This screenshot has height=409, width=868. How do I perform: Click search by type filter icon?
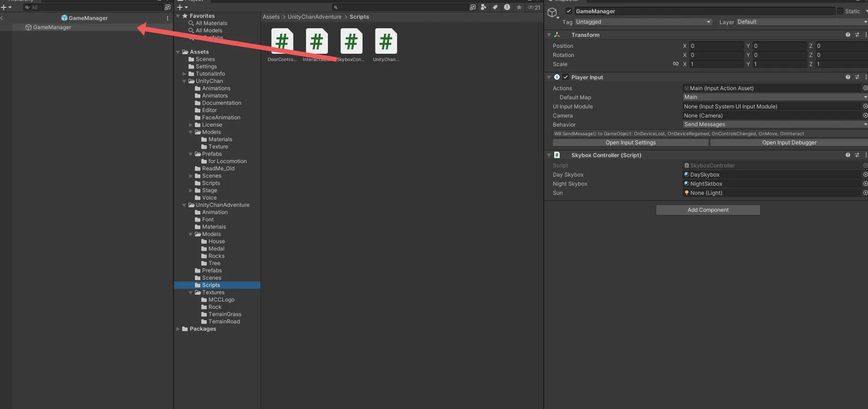pyautogui.click(x=483, y=7)
